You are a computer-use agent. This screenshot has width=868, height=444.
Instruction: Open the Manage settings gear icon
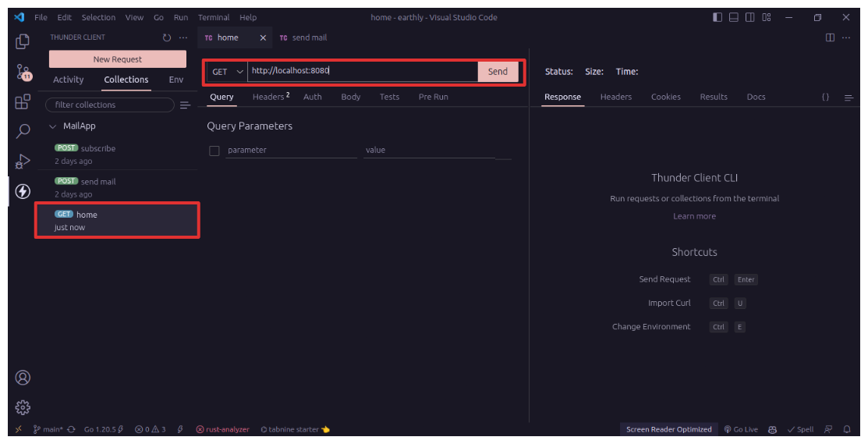click(x=23, y=407)
